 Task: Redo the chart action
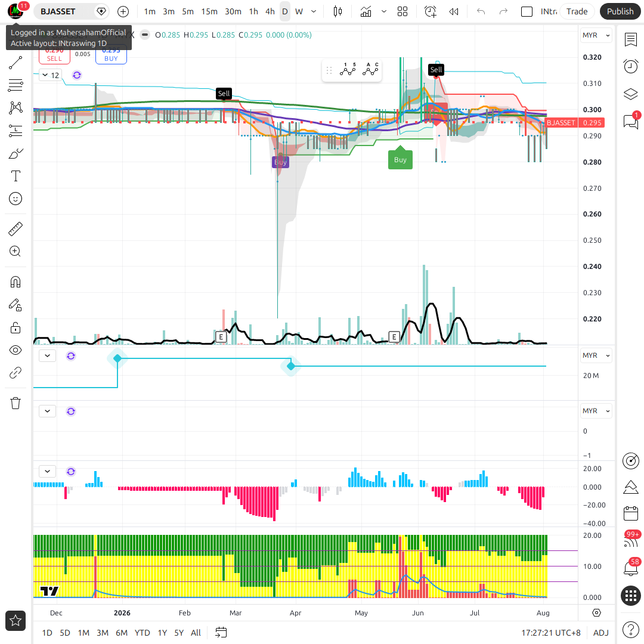point(503,11)
